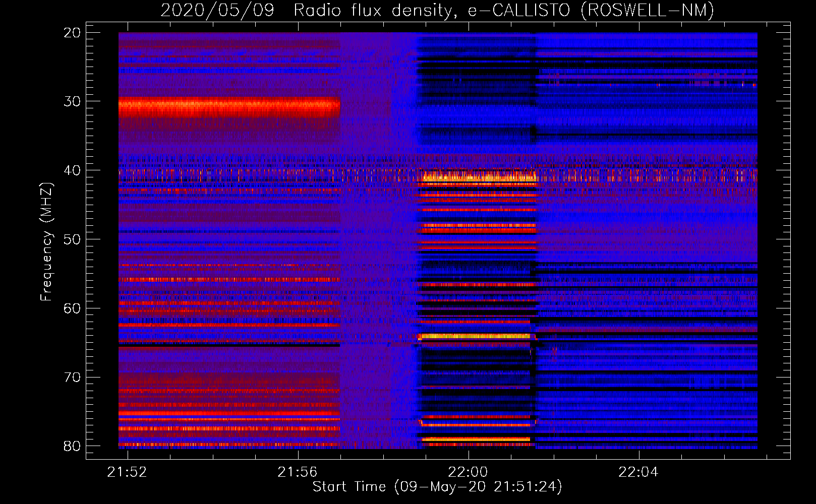Click the 22:00 time tick label
The image size is (816, 504).
point(468,472)
